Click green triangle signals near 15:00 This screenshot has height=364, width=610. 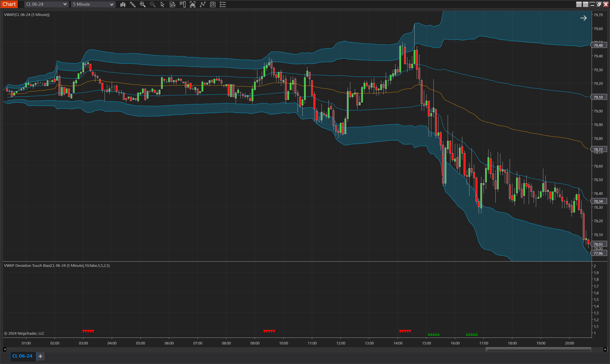click(433, 334)
